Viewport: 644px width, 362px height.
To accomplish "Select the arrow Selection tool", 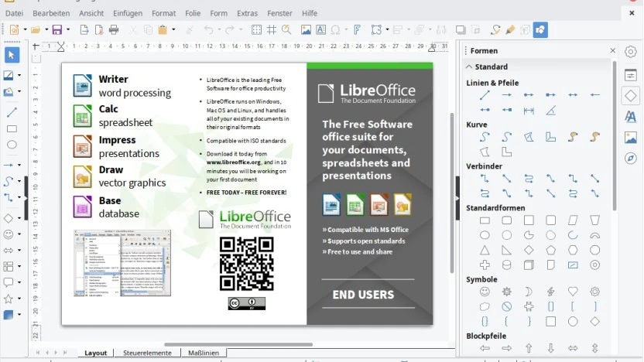I will (x=12, y=55).
